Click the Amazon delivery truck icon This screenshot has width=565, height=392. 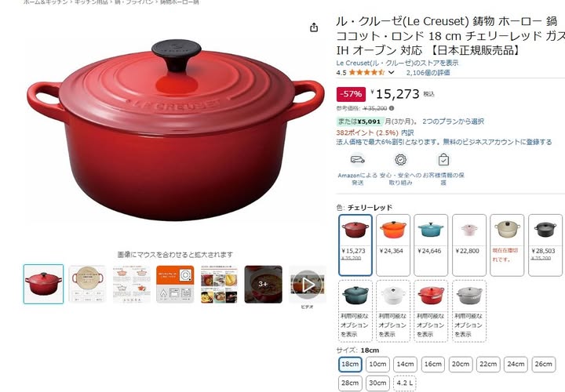point(358,159)
